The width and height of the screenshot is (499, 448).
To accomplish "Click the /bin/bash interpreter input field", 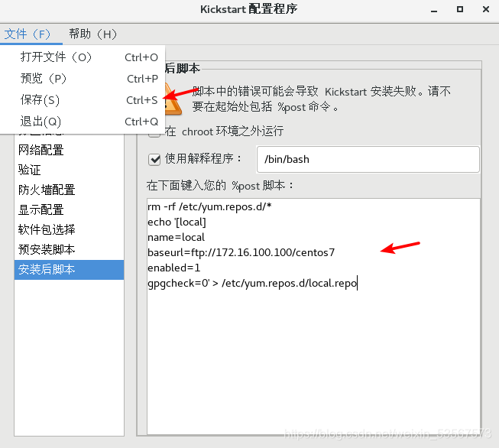I will (368, 159).
